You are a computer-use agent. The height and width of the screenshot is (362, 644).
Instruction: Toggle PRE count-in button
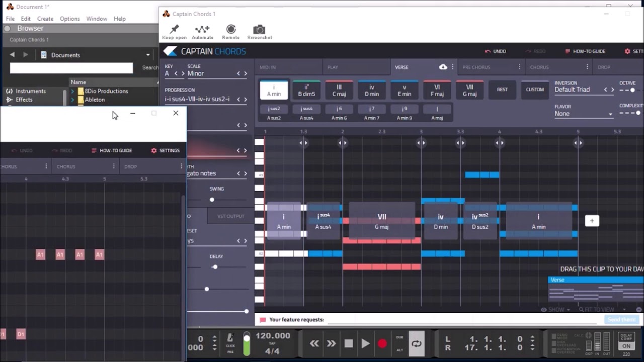230,352
